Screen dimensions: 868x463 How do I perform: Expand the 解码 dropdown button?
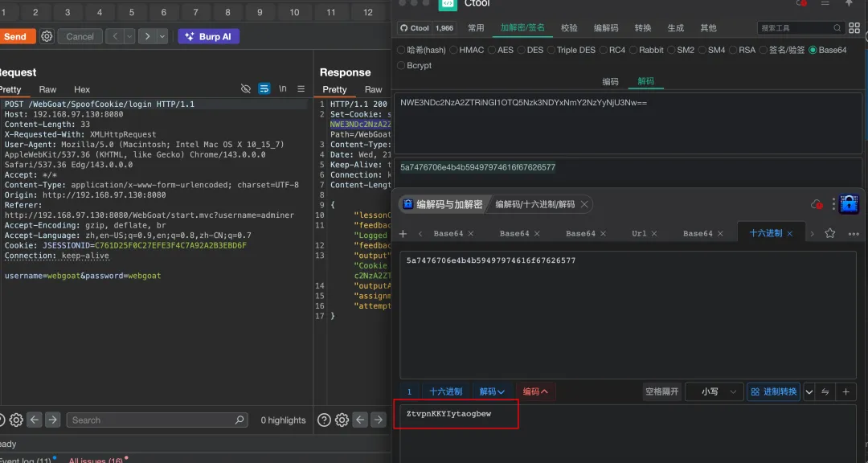tap(492, 391)
